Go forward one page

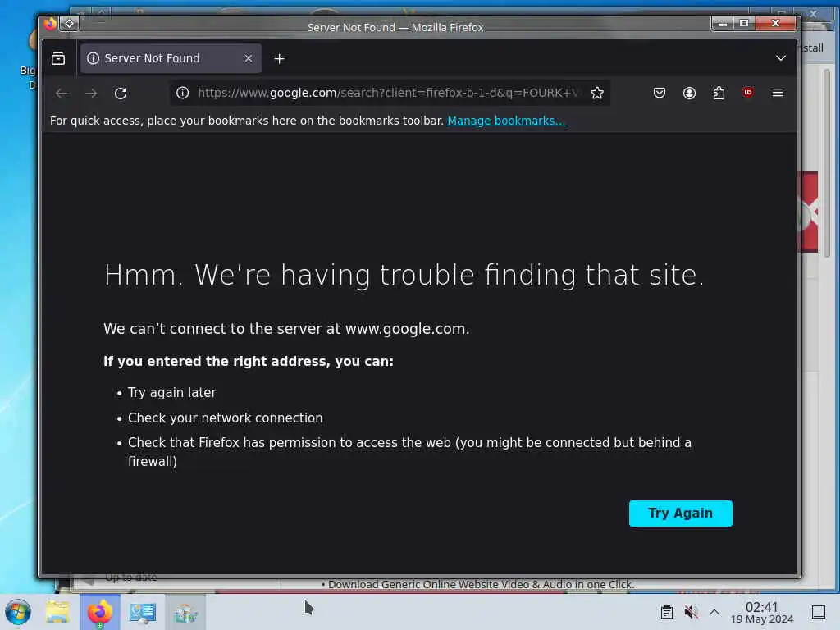(x=91, y=94)
